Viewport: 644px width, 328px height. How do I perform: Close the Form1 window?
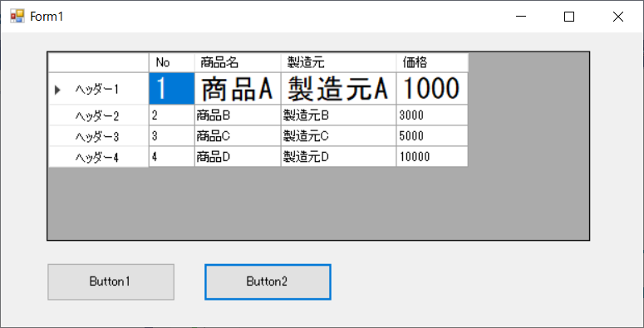pyautogui.click(x=617, y=17)
